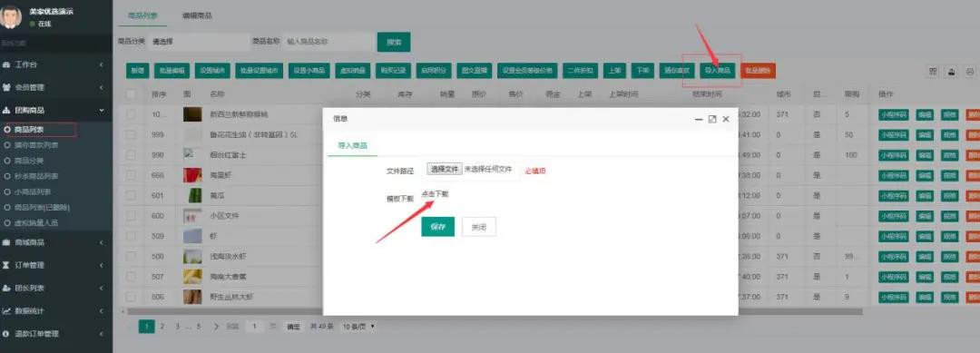Click the 下架 toolbar button
Viewport: 980px width, 353px height.
642,71
